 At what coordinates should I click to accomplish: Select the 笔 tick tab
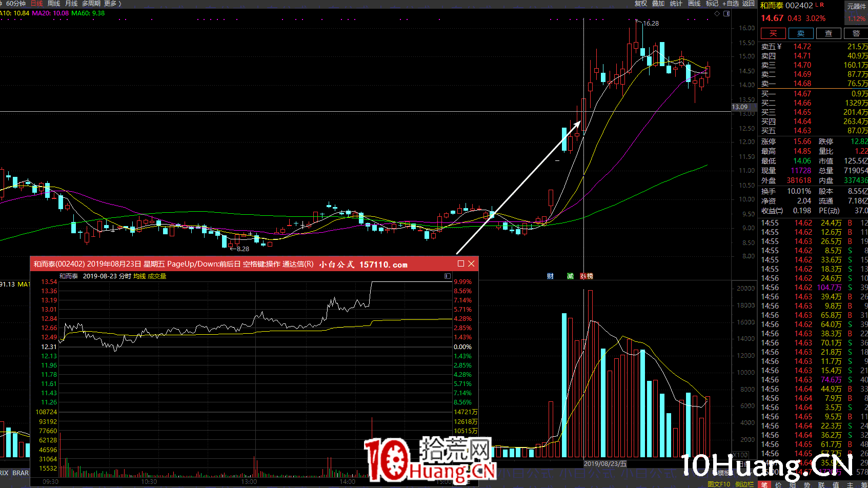pyautogui.click(x=764, y=484)
